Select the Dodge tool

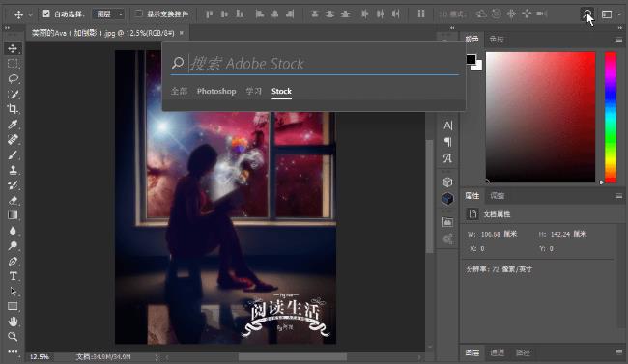tap(13, 246)
